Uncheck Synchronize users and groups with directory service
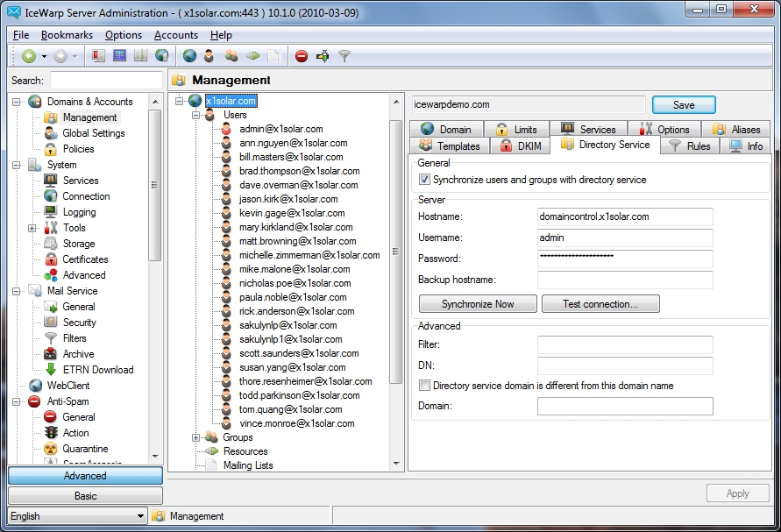The height and width of the screenshot is (532, 781). click(x=425, y=180)
